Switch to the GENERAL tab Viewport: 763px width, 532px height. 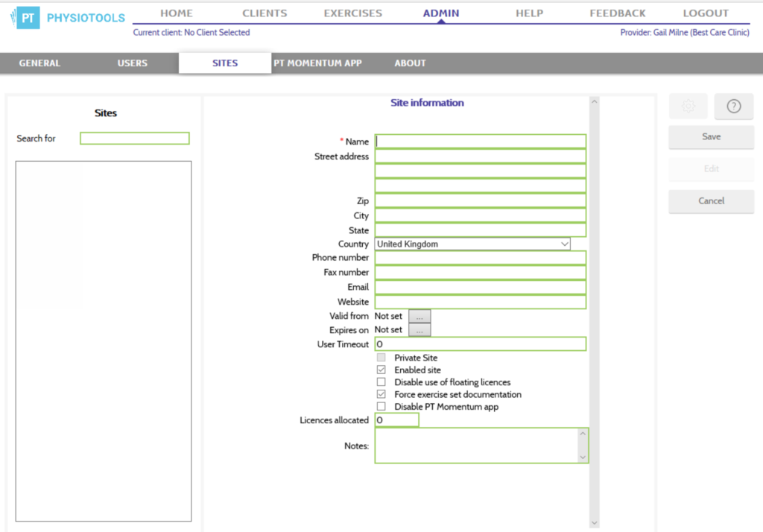(x=40, y=63)
